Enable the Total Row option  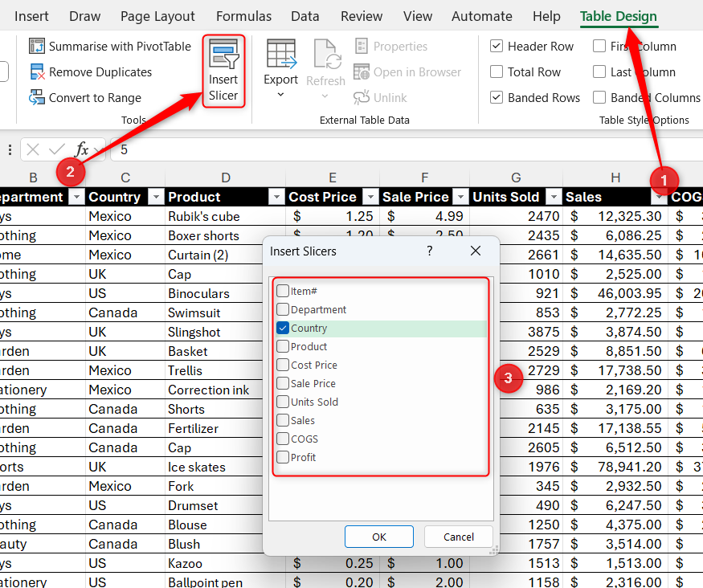point(497,71)
